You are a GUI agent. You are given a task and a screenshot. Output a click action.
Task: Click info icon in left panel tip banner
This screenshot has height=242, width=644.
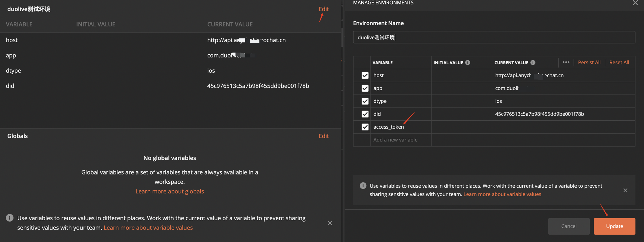(x=10, y=218)
